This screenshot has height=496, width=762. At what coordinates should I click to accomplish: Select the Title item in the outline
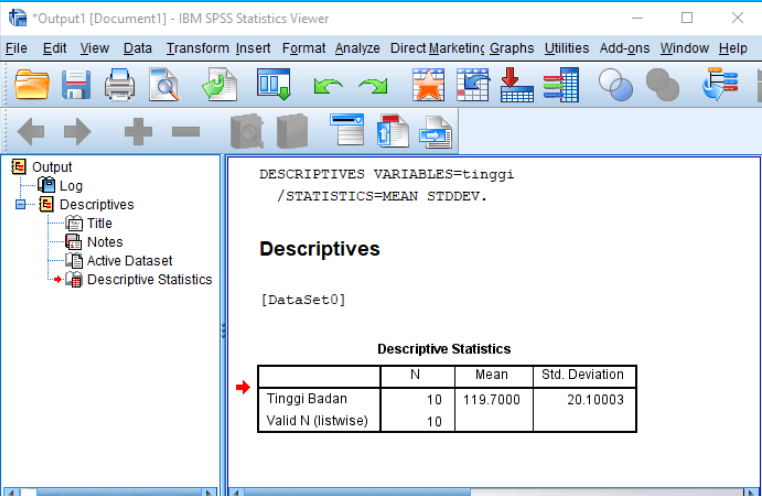pyautogui.click(x=100, y=223)
